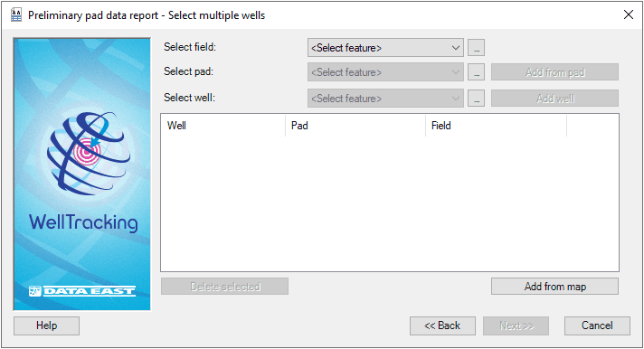Click the Delete selected button
The image size is (644, 349).
coord(224,287)
